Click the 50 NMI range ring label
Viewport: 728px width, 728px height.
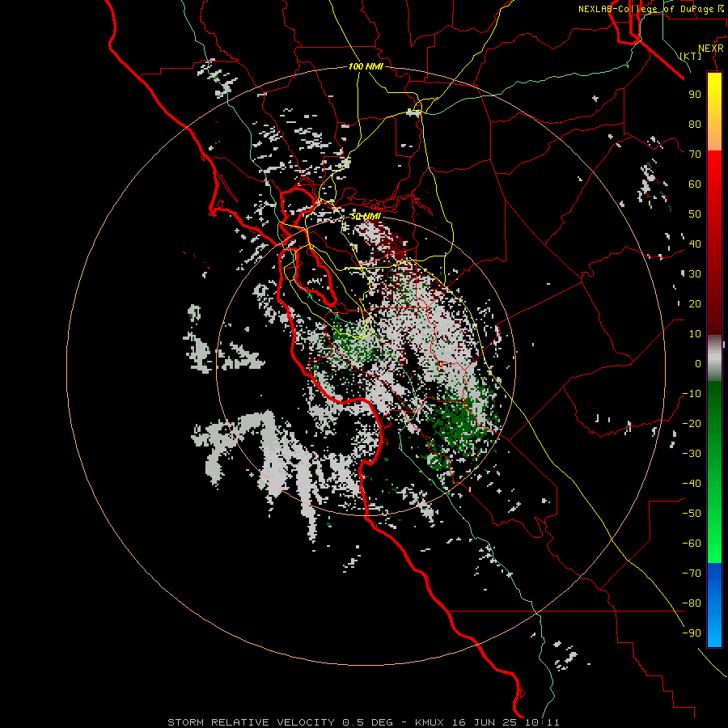[365, 216]
